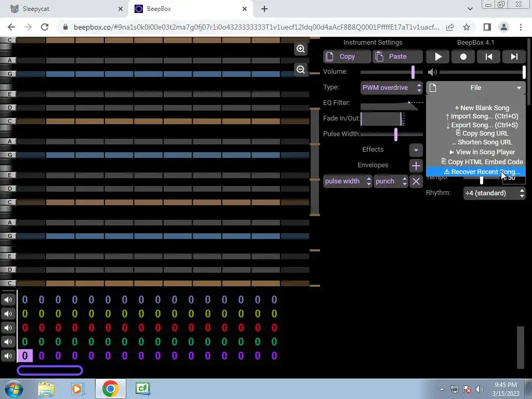Mute the yellow second channel

(8, 313)
